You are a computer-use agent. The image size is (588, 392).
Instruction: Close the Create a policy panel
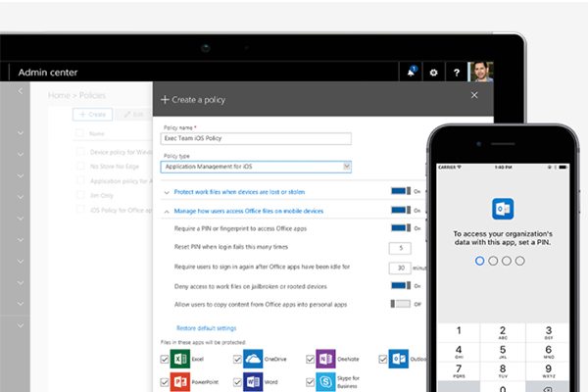tap(474, 95)
